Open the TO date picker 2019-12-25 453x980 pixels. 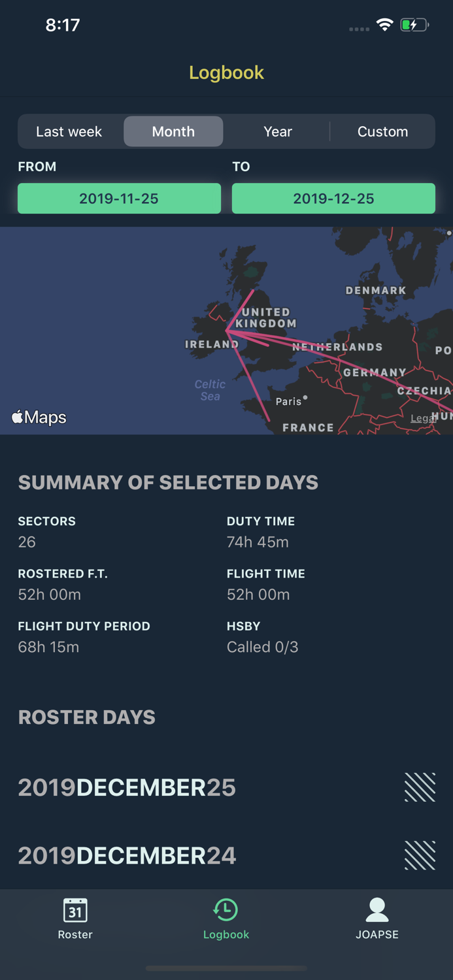coord(333,199)
